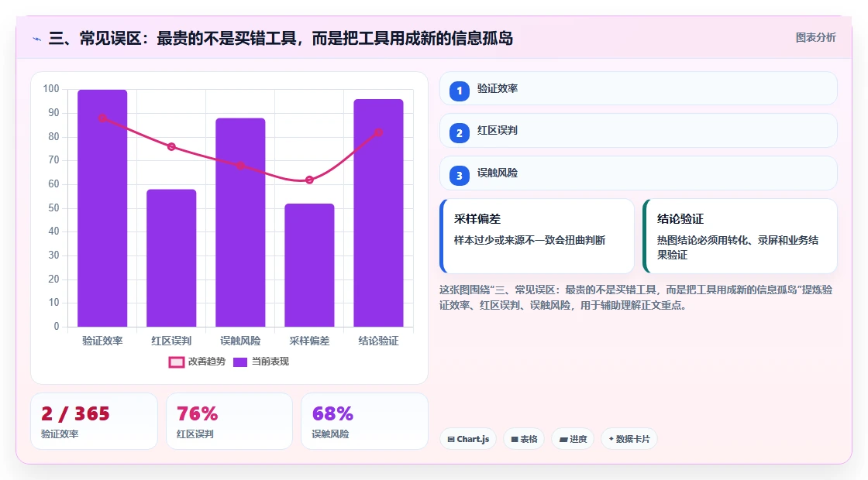Click the trend line point above 红区误判
868x480 pixels.
pos(171,146)
